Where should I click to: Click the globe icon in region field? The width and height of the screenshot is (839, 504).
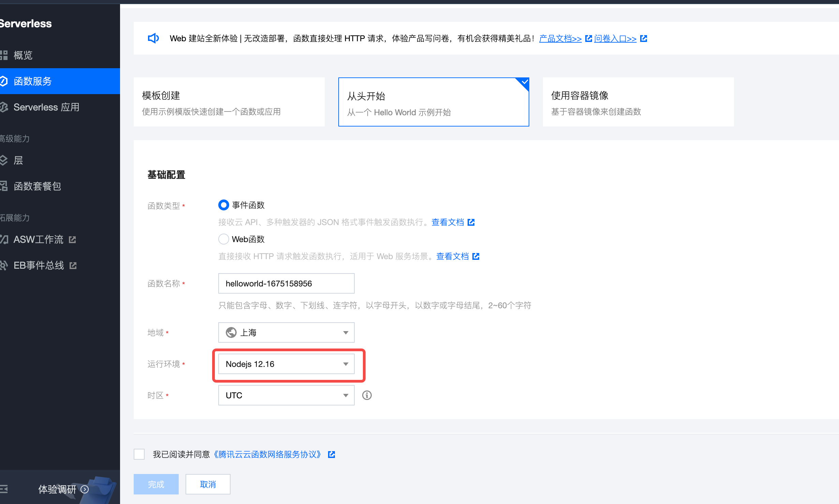click(231, 332)
